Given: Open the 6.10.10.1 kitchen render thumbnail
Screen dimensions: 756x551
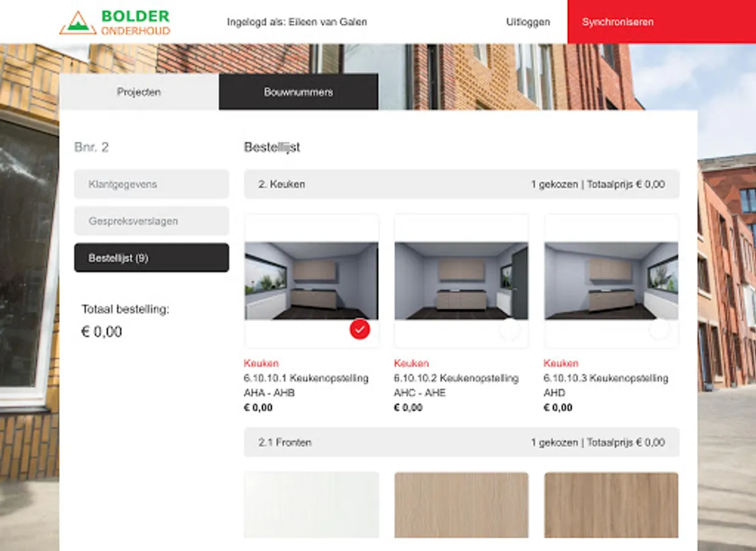Looking at the screenshot, I should coord(312,280).
